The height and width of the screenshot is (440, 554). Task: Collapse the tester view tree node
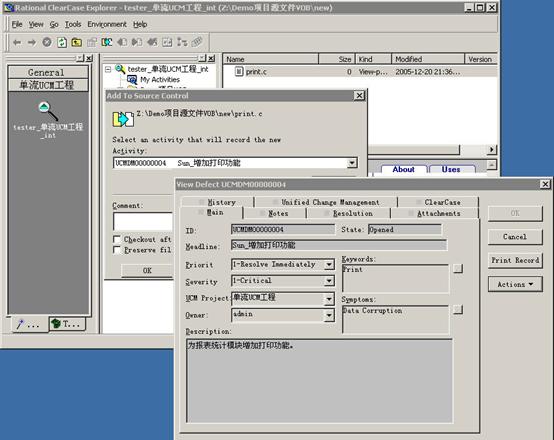click(x=108, y=69)
